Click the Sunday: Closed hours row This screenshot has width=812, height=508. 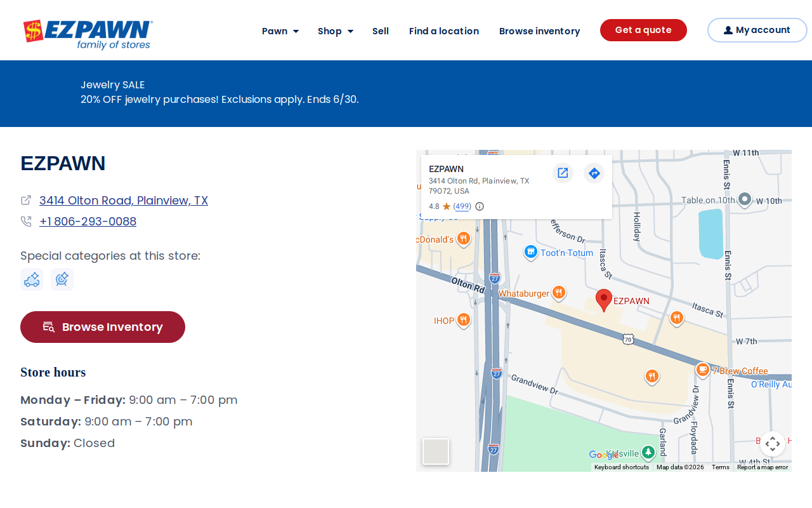click(68, 443)
